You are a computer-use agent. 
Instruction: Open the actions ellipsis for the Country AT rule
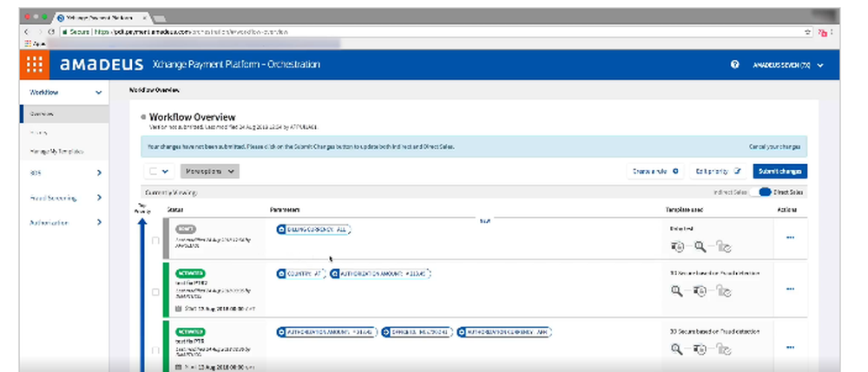790,289
